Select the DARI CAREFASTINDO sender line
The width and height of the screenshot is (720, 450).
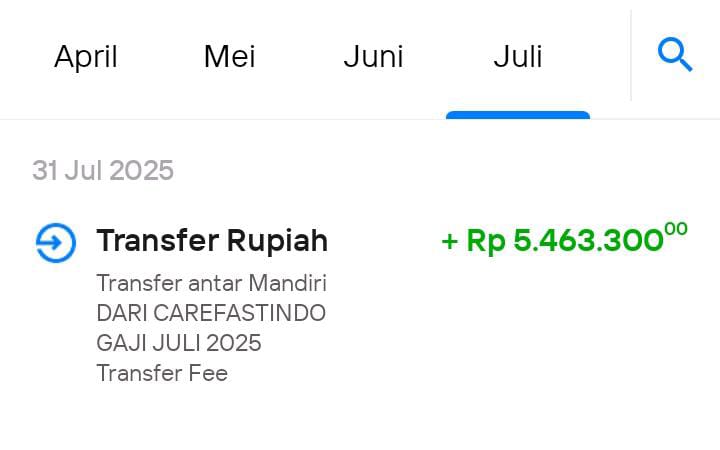(211, 313)
